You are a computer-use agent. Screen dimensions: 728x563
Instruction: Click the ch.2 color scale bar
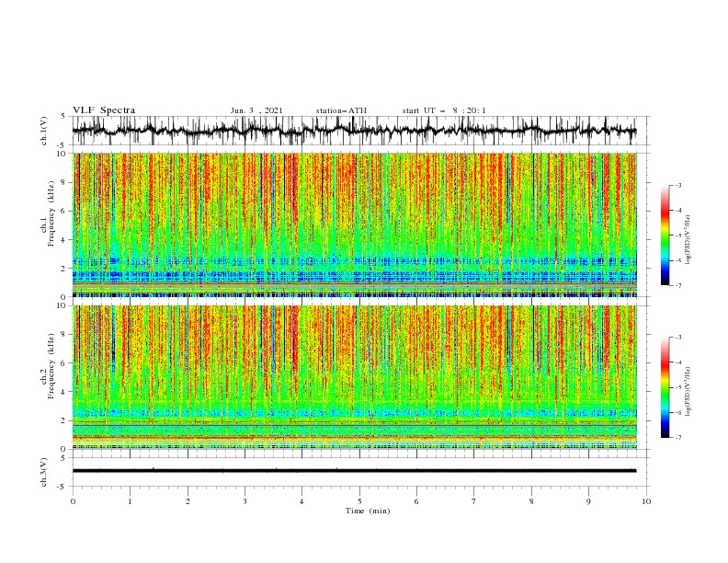pos(665,387)
